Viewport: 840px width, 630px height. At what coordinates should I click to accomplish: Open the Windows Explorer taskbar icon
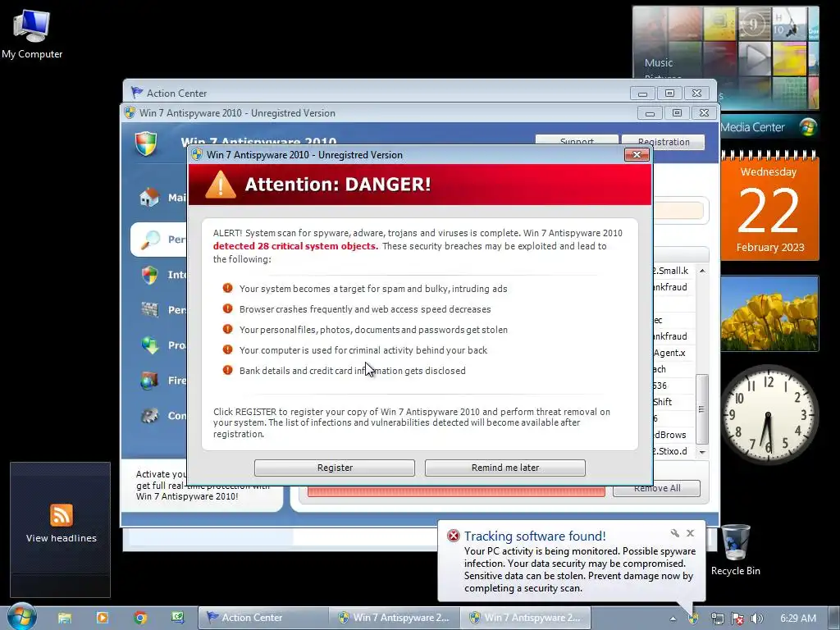pyautogui.click(x=65, y=618)
